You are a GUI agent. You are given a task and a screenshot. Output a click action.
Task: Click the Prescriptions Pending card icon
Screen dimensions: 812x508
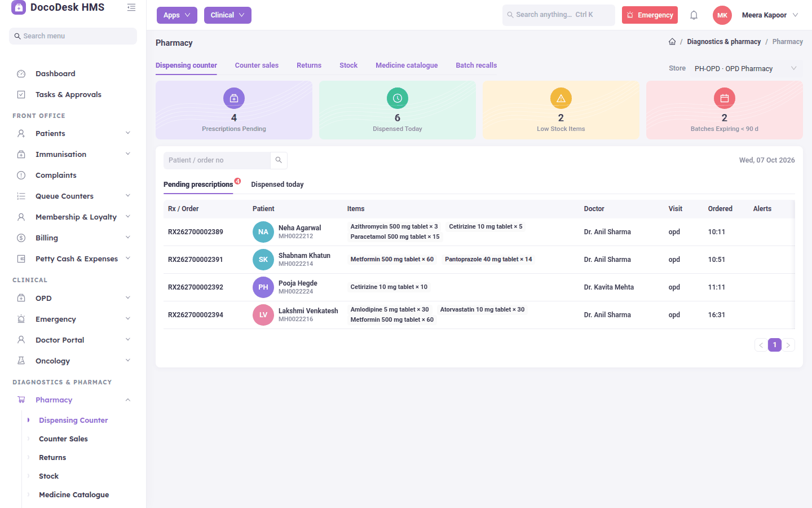(234, 98)
